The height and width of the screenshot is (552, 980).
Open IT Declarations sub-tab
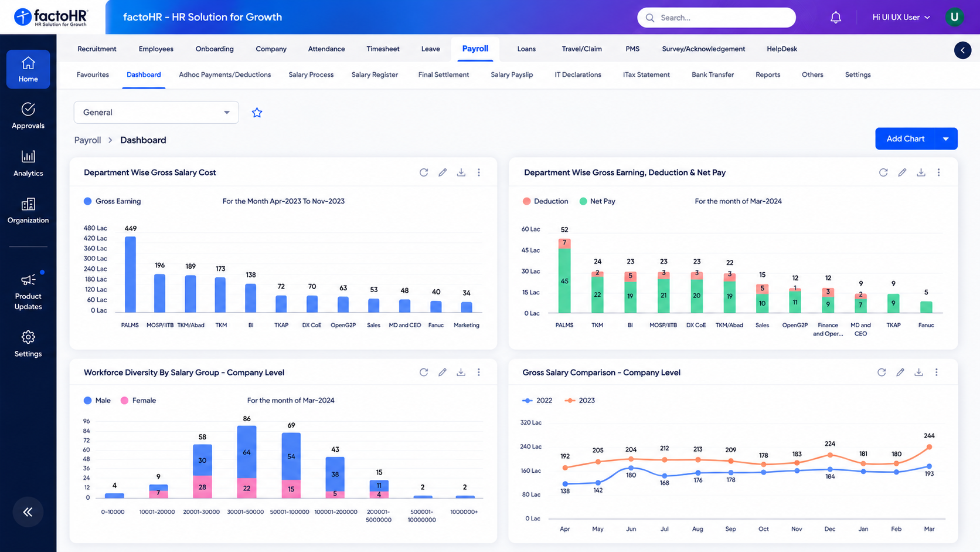[578, 75]
